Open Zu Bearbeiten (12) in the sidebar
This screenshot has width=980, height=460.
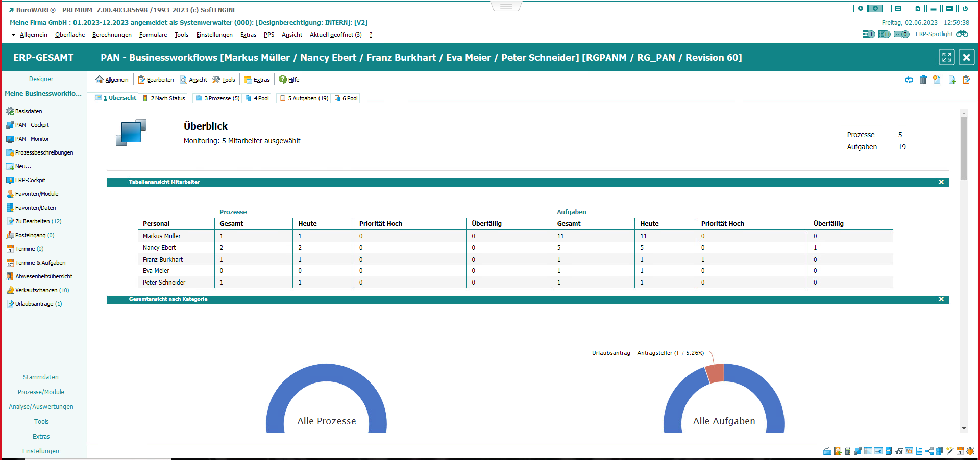pyautogui.click(x=38, y=221)
